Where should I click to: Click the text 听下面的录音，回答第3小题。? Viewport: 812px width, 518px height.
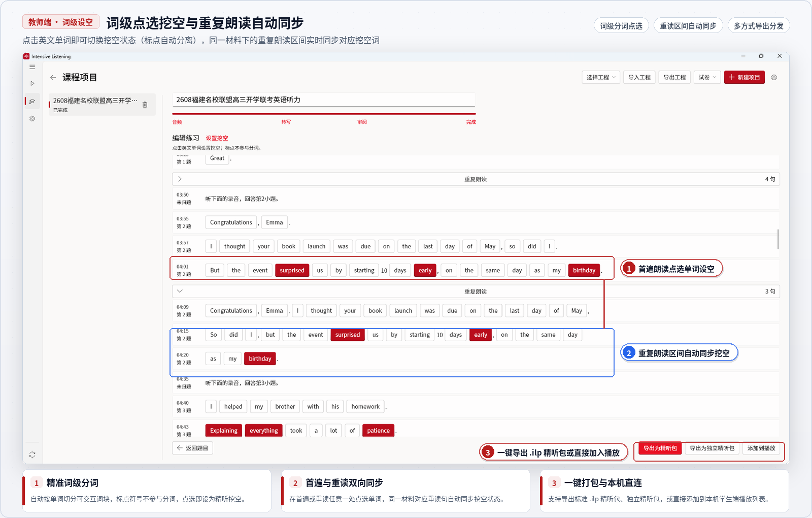pyautogui.click(x=242, y=383)
